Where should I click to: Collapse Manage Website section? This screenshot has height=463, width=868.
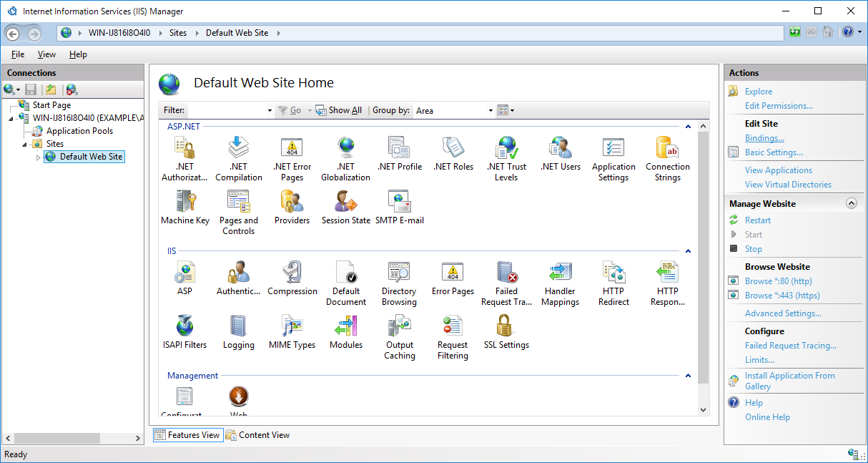click(x=851, y=203)
